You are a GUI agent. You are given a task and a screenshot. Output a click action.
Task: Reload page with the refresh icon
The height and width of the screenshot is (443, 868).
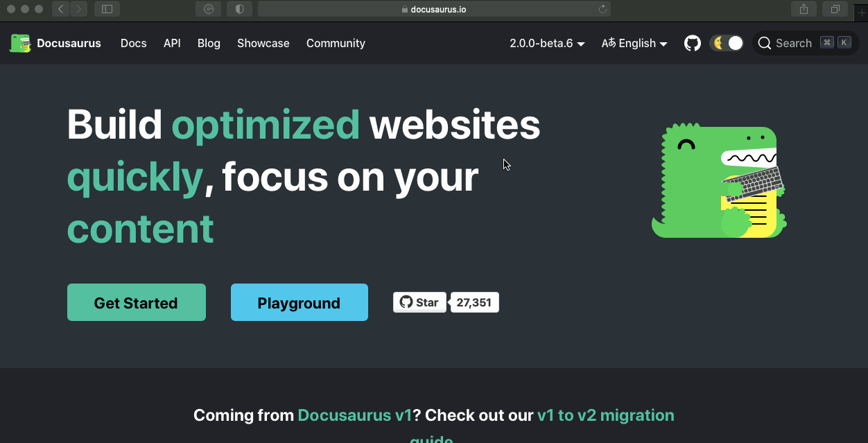[x=602, y=9]
